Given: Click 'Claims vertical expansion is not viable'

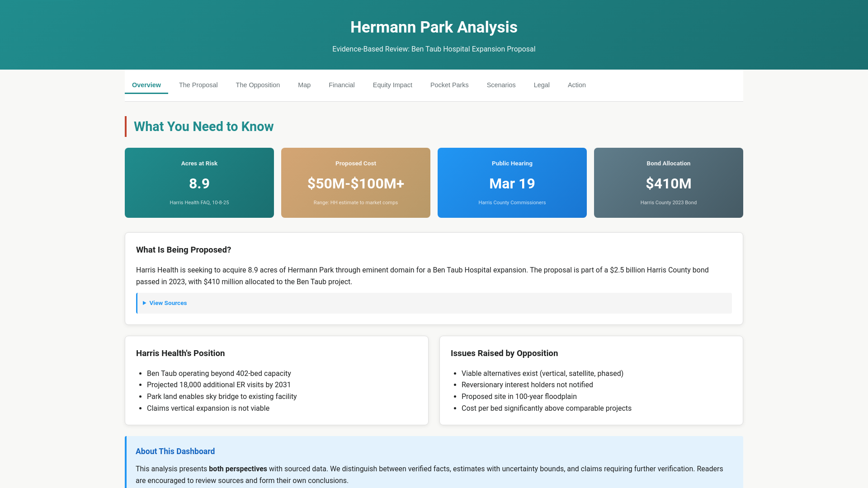Looking at the screenshot, I should tap(208, 408).
